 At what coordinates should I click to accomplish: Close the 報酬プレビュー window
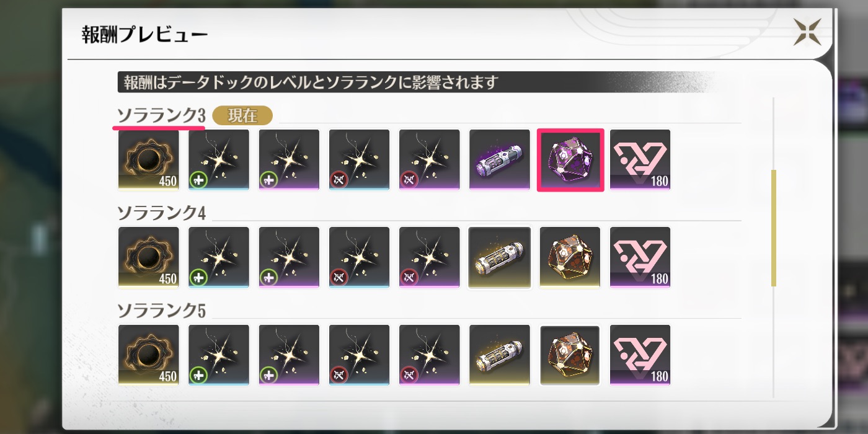pos(807,32)
